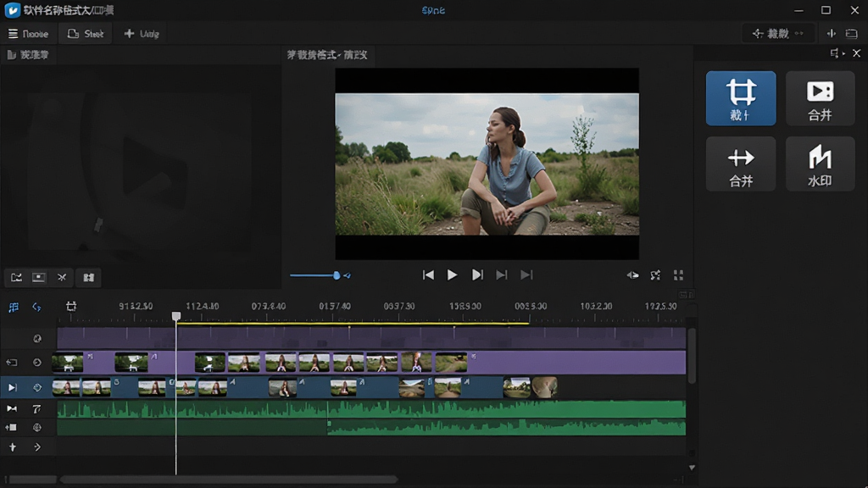
Task: Select first clip thumbnail on the blue video track
Action: click(x=66, y=388)
